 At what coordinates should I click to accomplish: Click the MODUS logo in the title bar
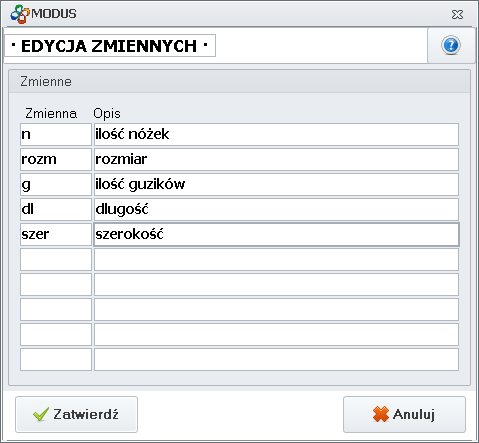pos(20,14)
